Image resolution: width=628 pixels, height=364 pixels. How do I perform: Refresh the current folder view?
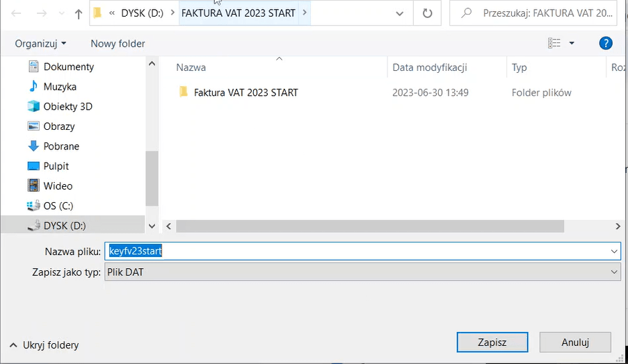pos(427,13)
